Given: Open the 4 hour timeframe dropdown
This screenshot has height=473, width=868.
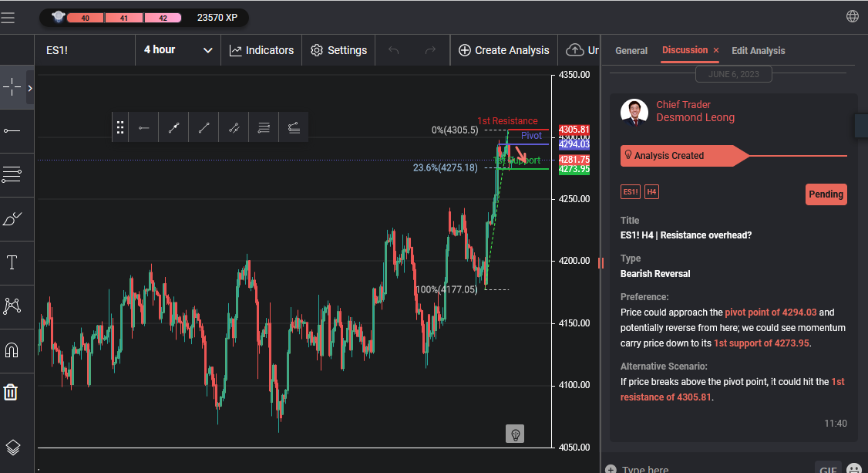Looking at the screenshot, I should tap(178, 50).
